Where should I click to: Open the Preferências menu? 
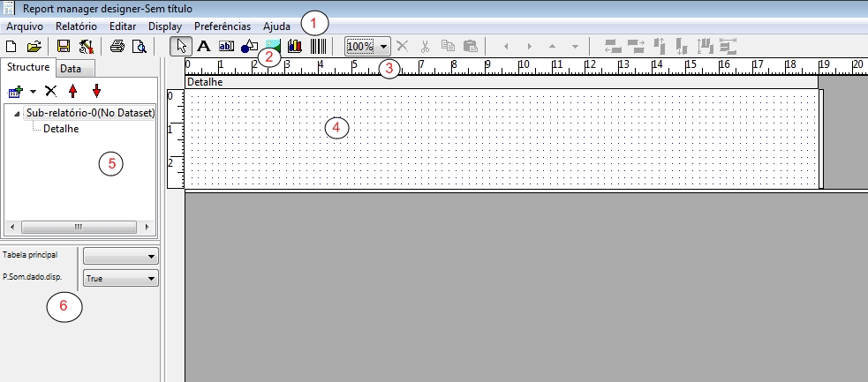coord(222,26)
